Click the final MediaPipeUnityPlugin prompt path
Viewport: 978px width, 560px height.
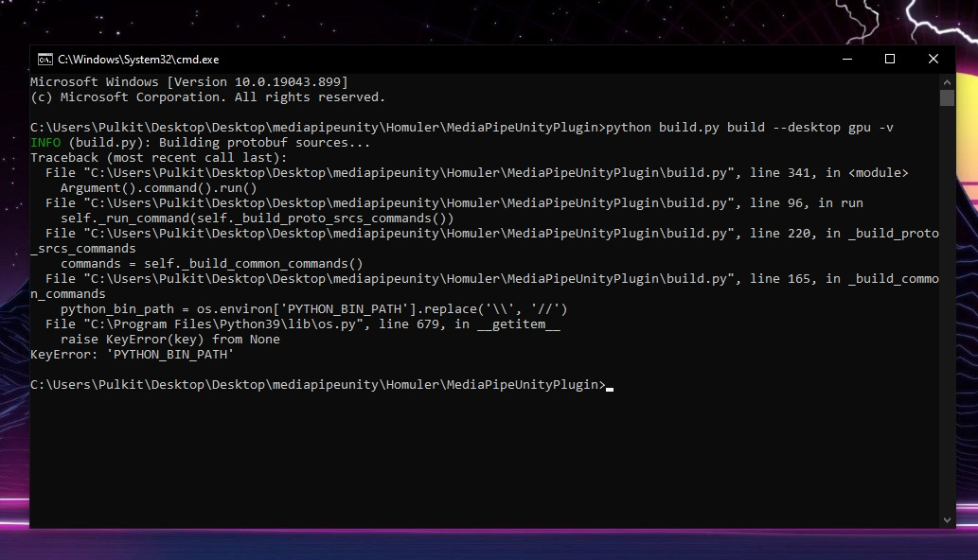pos(312,385)
